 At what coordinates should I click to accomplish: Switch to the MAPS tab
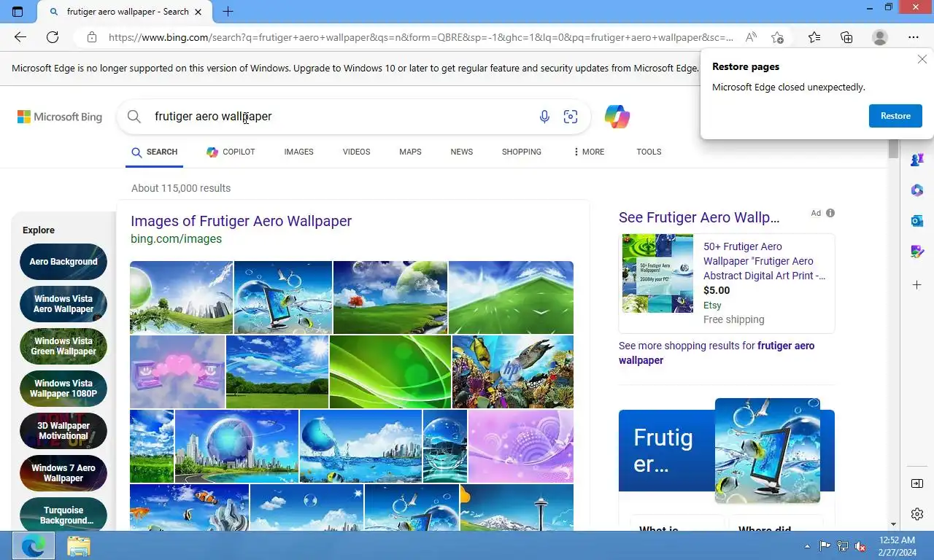[x=410, y=152]
